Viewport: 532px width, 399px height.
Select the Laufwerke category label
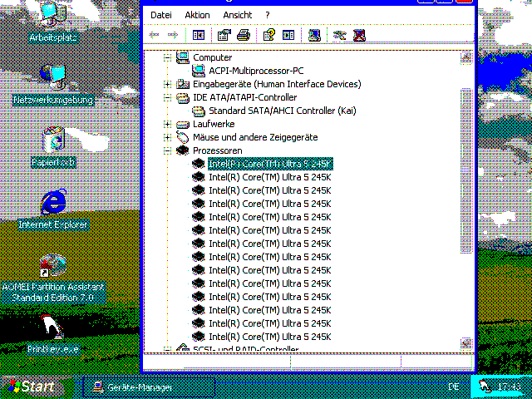214,124
